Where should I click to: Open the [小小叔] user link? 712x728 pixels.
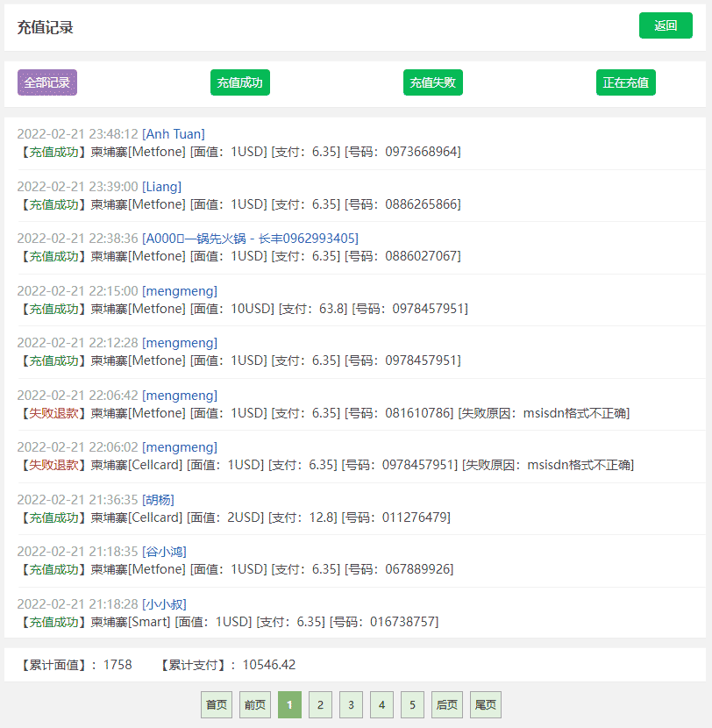coord(164,604)
